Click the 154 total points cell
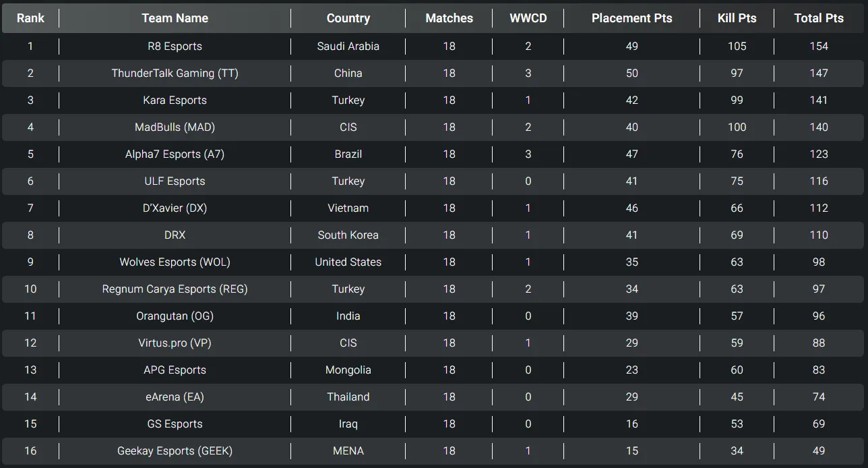868x468 pixels. click(819, 46)
